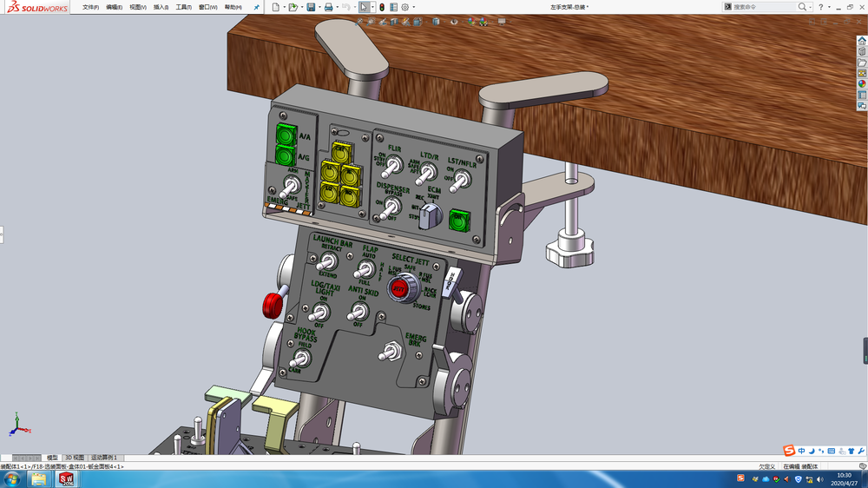The height and width of the screenshot is (488, 868).
Task: Expand the New document dropdown arrow
Action: pyautogui.click(x=284, y=7)
